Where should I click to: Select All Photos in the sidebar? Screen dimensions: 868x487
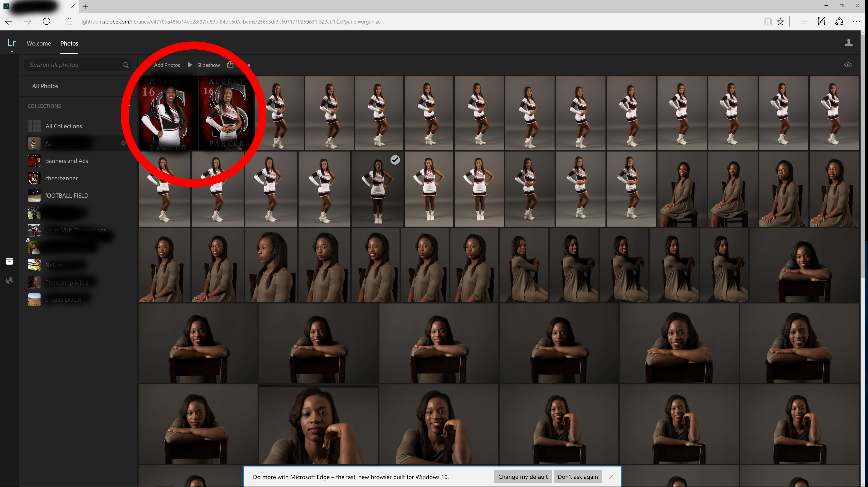tap(45, 86)
